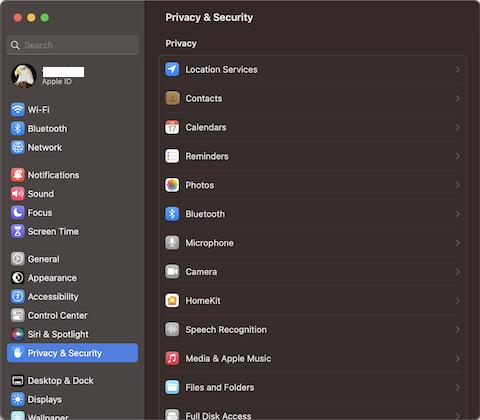Viewport: 480px width, 420px height.
Task: Click the Search field
Action: click(72, 45)
